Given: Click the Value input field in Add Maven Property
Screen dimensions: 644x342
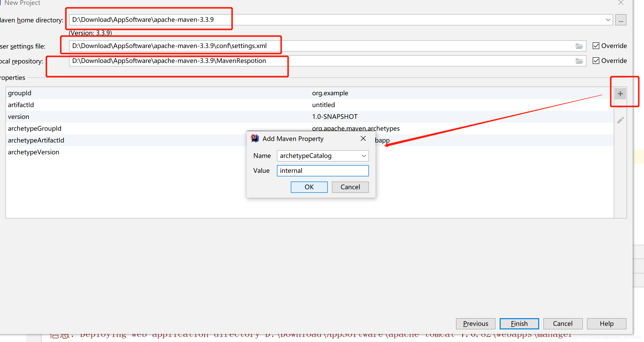Looking at the screenshot, I should 323,170.
